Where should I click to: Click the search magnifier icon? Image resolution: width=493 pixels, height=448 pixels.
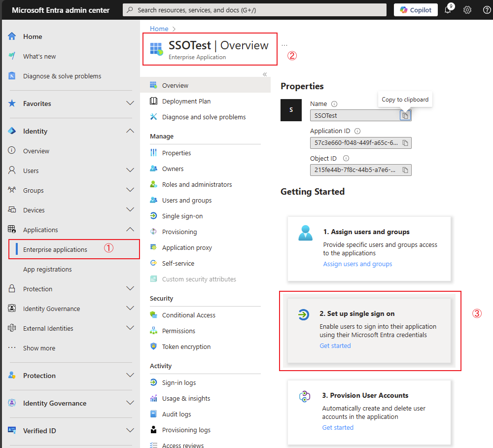click(130, 10)
